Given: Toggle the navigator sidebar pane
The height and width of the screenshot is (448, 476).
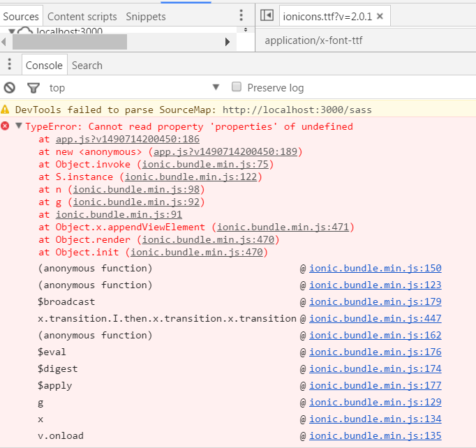Looking at the screenshot, I should [x=267, y=15].
